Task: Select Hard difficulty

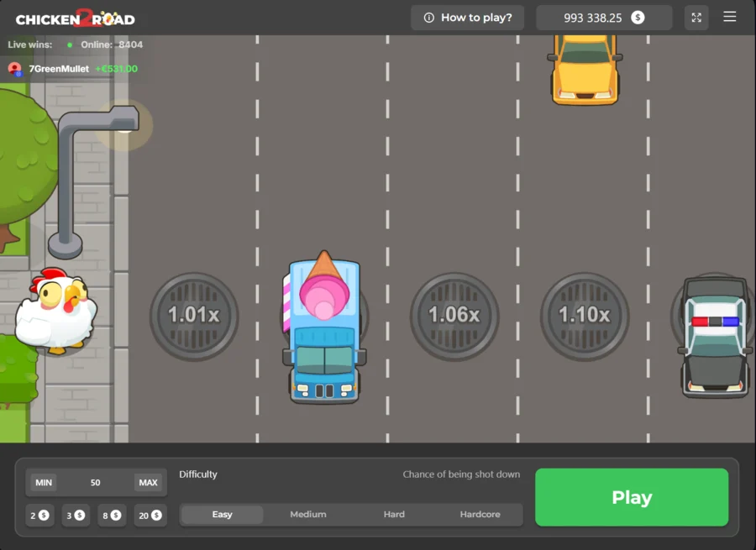Action: click(x=394, y=515)
